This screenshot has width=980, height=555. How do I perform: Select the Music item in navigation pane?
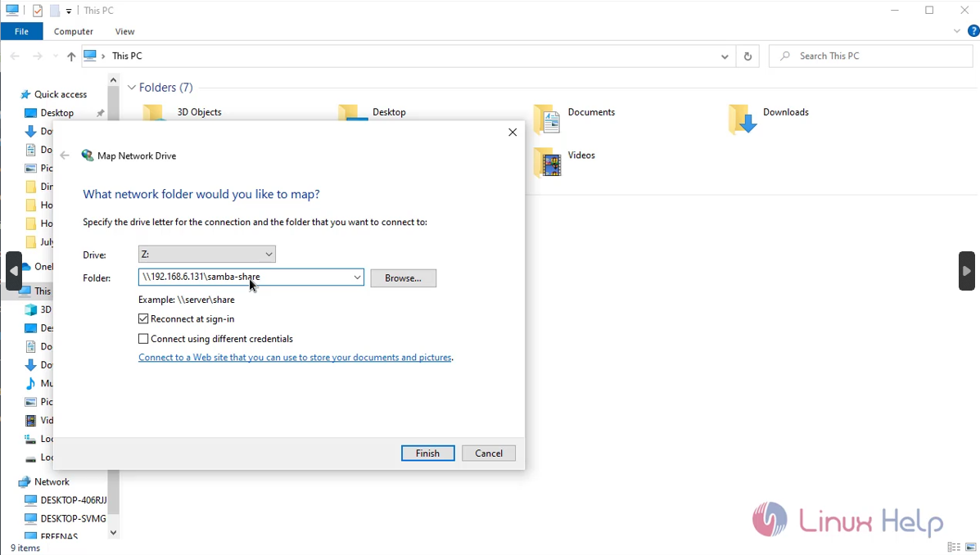pos(39,383)
